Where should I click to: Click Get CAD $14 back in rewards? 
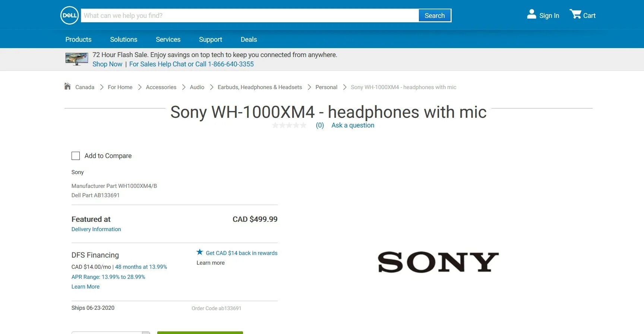click(x=241, y=253)
